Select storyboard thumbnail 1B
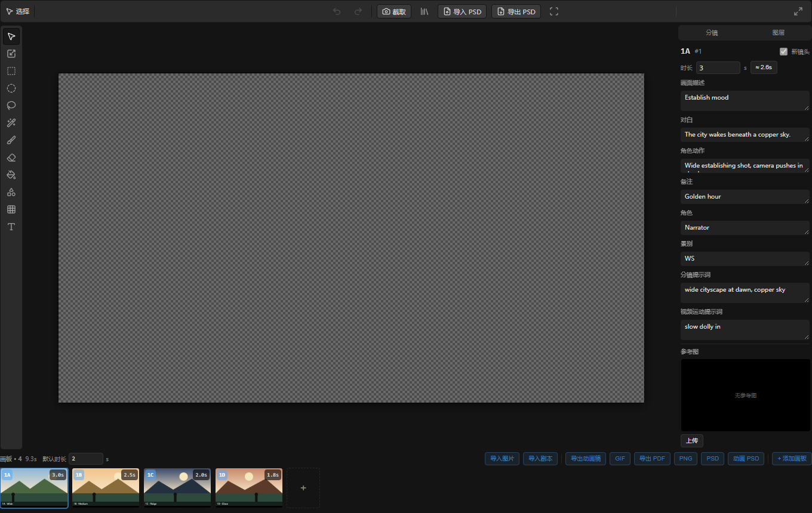 (x=106, y=487)
